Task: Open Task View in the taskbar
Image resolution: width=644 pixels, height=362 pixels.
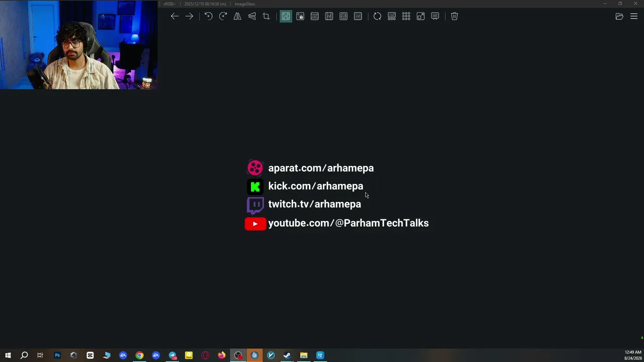Action: [x=40, y=355]
